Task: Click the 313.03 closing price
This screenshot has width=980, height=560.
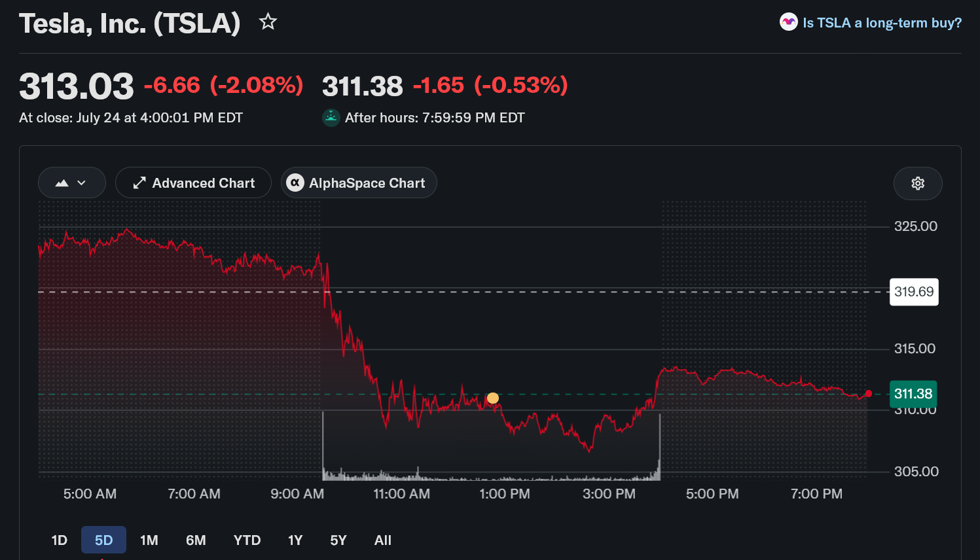Action: [77, 86]
